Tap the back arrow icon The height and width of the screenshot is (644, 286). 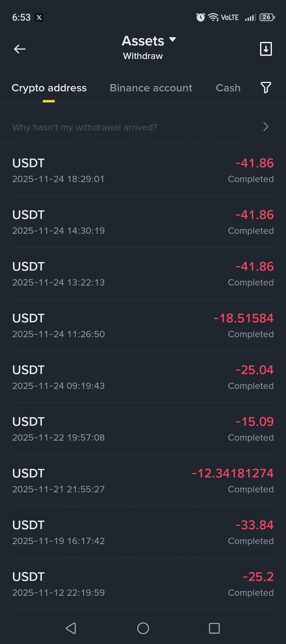click(x=20, y=49)
